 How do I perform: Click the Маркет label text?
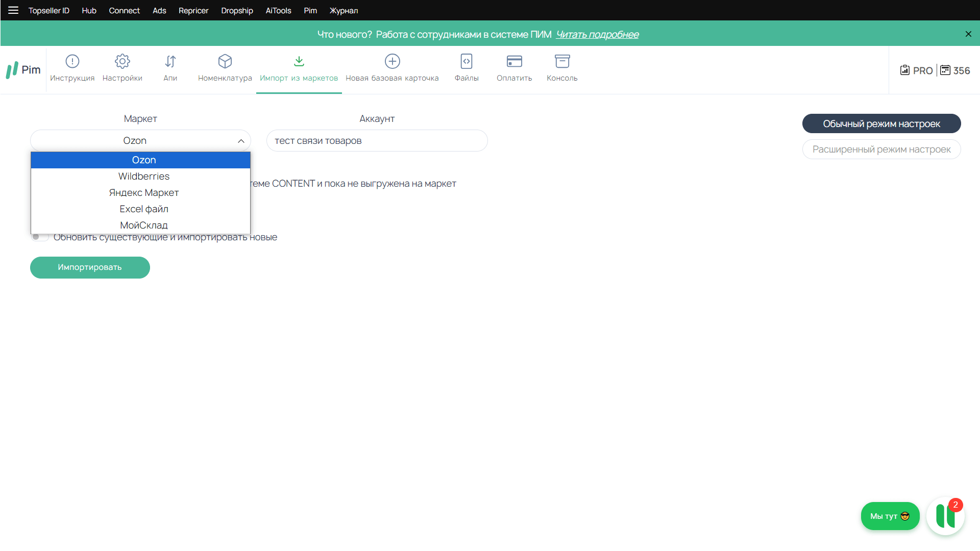click(x=140, y=118)
